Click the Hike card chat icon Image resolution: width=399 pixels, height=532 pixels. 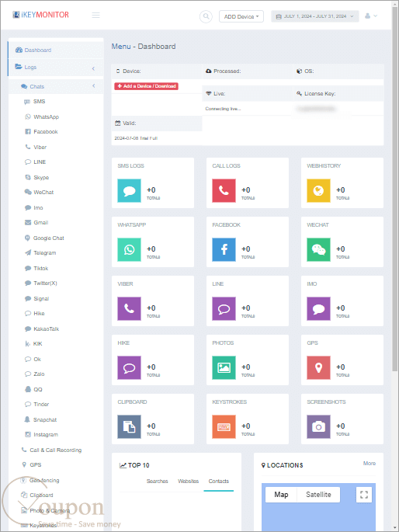tap(129, 368)
